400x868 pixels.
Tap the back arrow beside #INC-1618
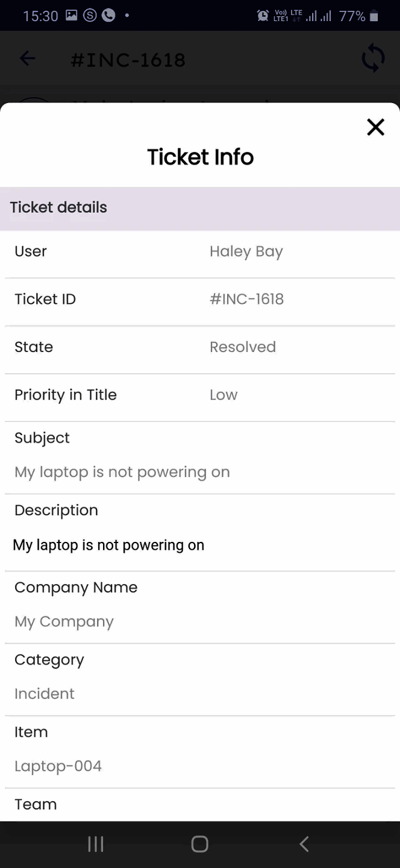click(x=28, y=58)
